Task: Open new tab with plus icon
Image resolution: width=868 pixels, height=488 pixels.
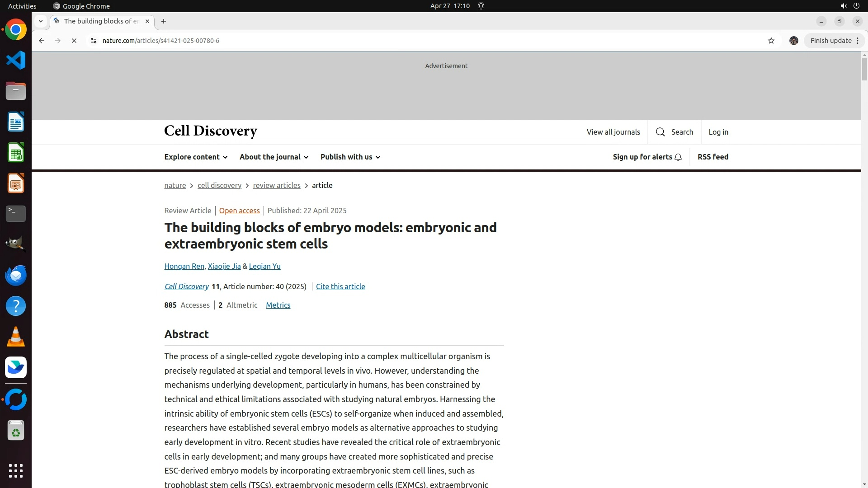Action: tap(164, 21)
